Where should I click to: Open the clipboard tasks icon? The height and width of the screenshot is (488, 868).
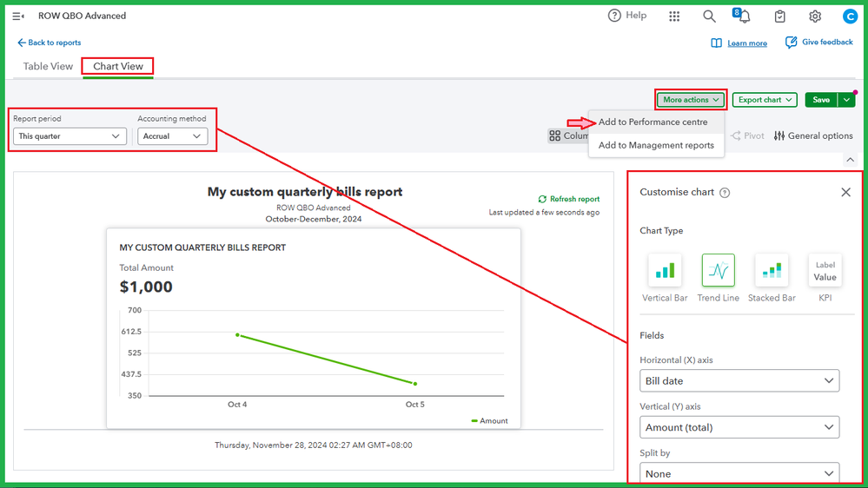[779, 16]
